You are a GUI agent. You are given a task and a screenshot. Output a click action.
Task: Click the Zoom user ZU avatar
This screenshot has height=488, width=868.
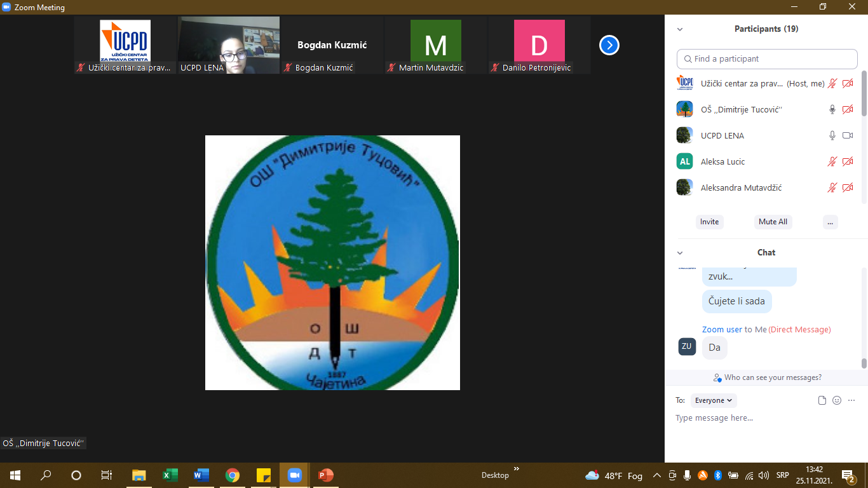click(x=687, y=346)
